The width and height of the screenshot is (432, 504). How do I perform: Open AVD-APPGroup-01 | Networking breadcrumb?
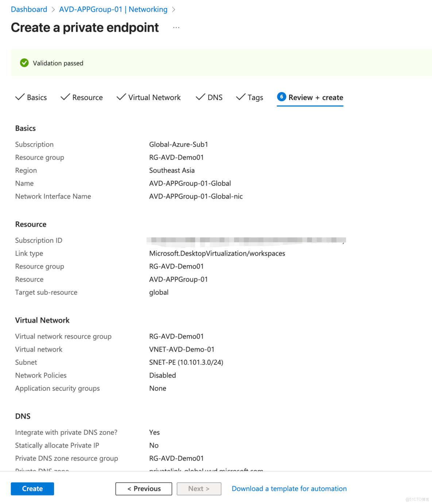[113, 9]
